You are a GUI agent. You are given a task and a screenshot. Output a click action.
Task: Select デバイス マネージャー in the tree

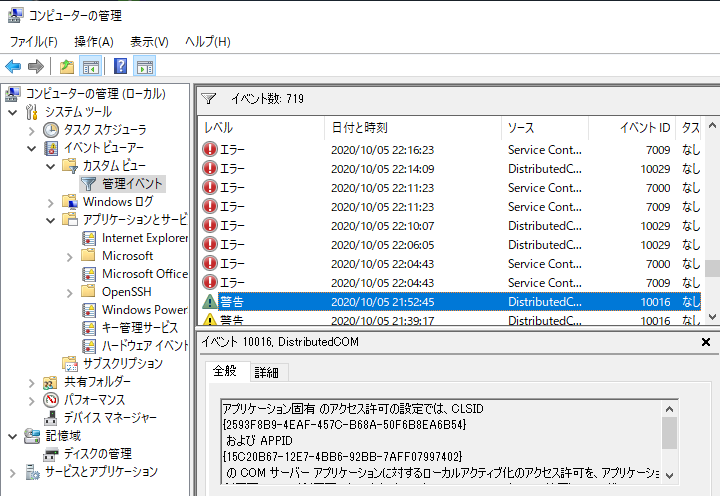tap(109, 418)
